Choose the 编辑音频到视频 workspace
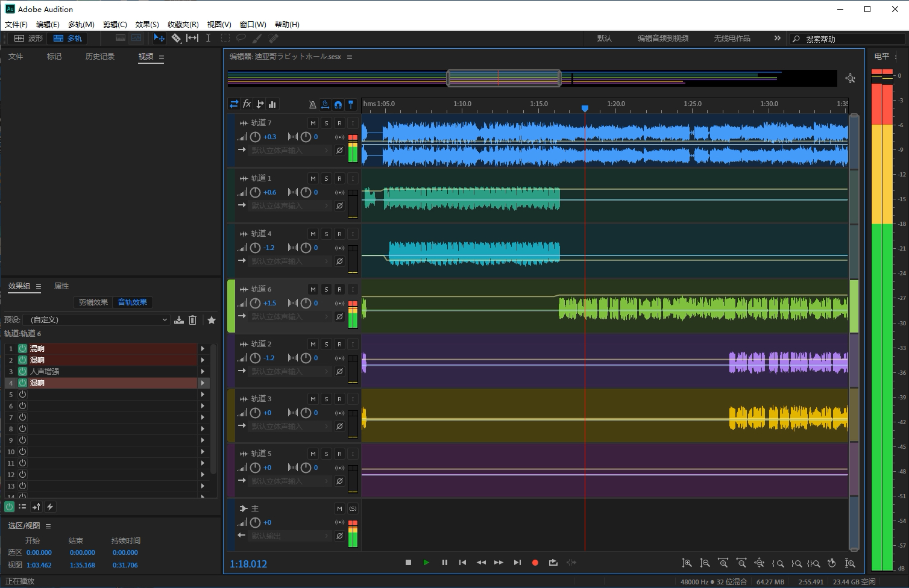The image size is (909, 588). click(x=662, y=38)
